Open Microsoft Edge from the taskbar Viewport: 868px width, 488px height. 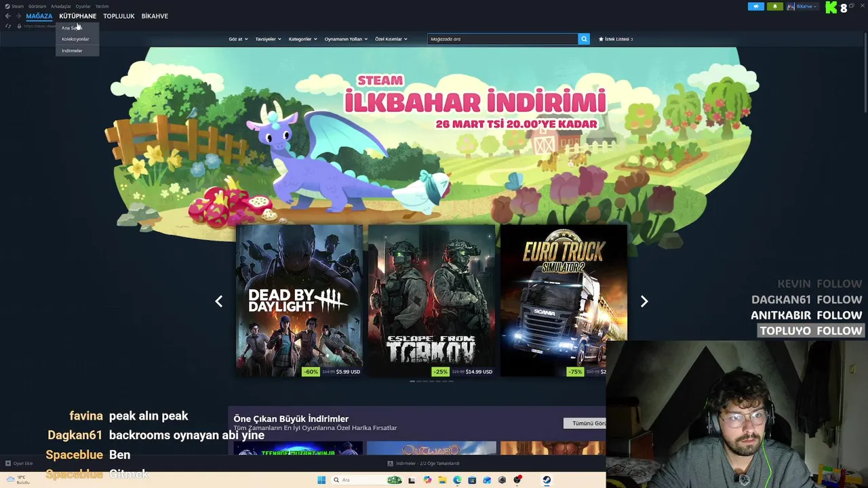click(x=457, y=480)
